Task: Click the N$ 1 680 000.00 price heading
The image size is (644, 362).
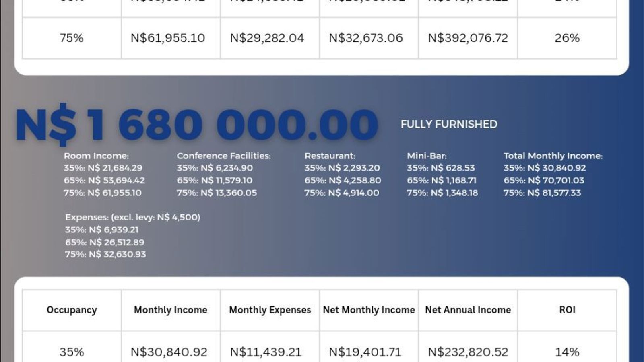Action: click(196, 124)
